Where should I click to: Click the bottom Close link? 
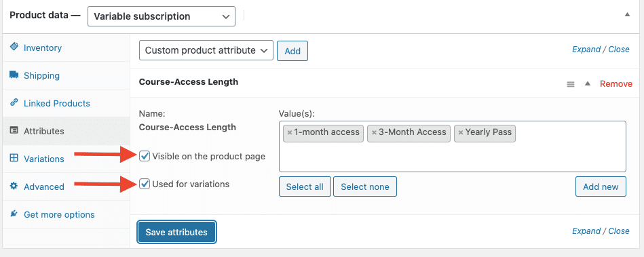[619, 231]
